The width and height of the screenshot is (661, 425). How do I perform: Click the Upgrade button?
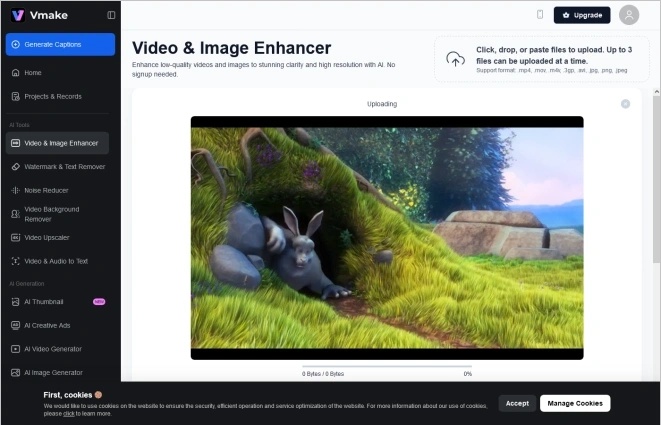pyautogui.click(x=582, y=15)
